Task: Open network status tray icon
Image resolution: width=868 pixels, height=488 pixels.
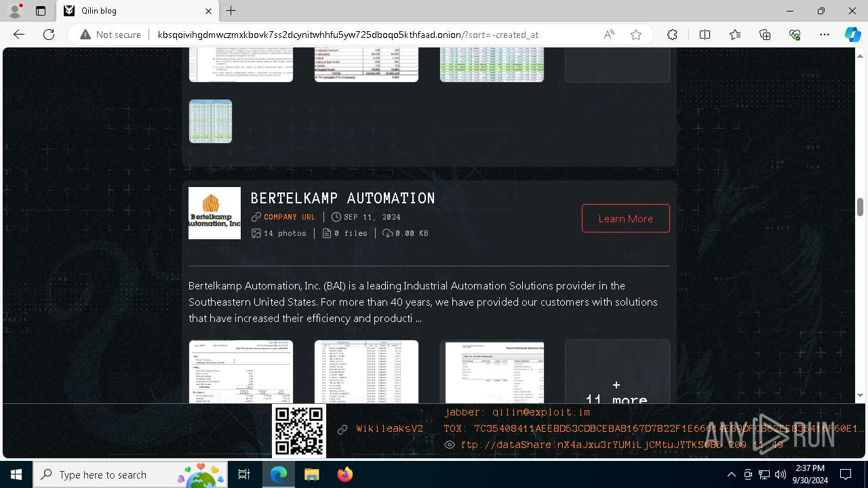Action: click(x=764, y=474)
